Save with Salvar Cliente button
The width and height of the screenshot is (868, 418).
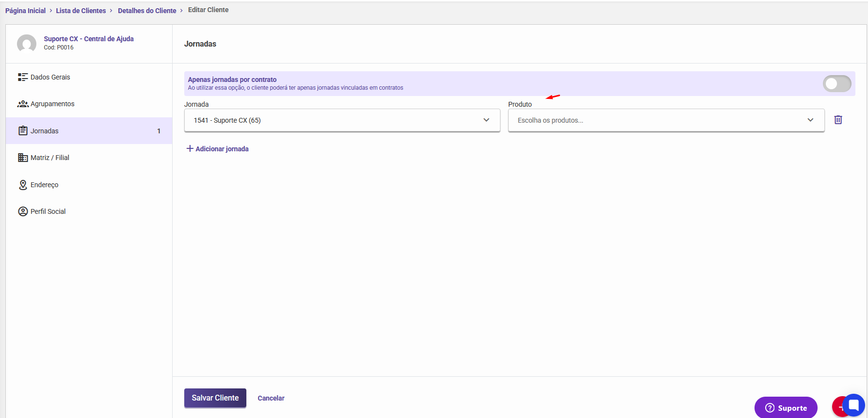(215, 398)
